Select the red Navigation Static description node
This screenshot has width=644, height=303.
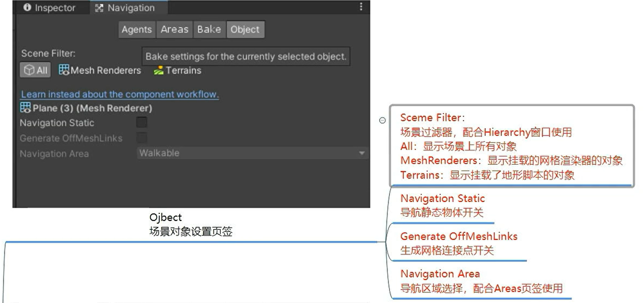(442, 205)
